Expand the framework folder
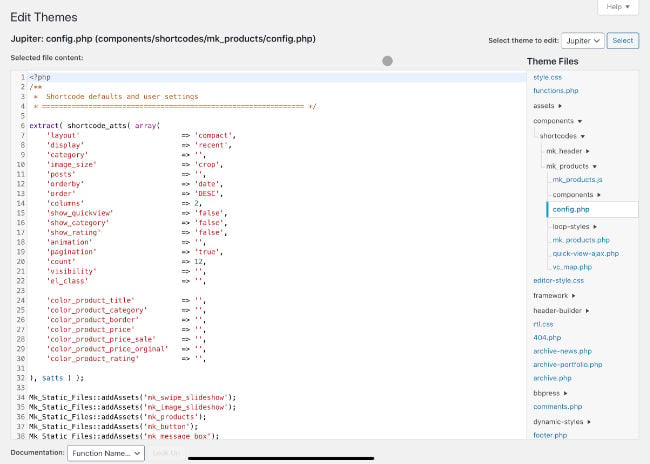Image resolution: width=650 pixels, height=464 pixels. 554,296
